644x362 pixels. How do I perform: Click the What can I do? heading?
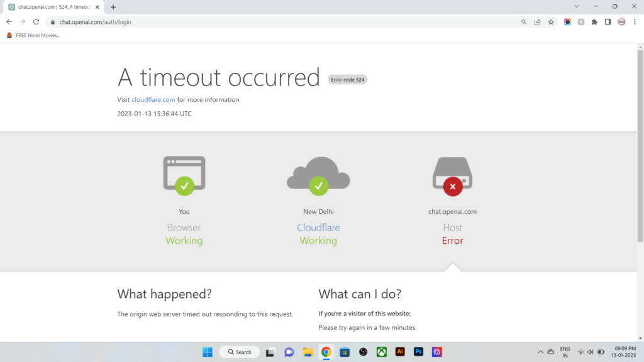click(x=360, y=294)
